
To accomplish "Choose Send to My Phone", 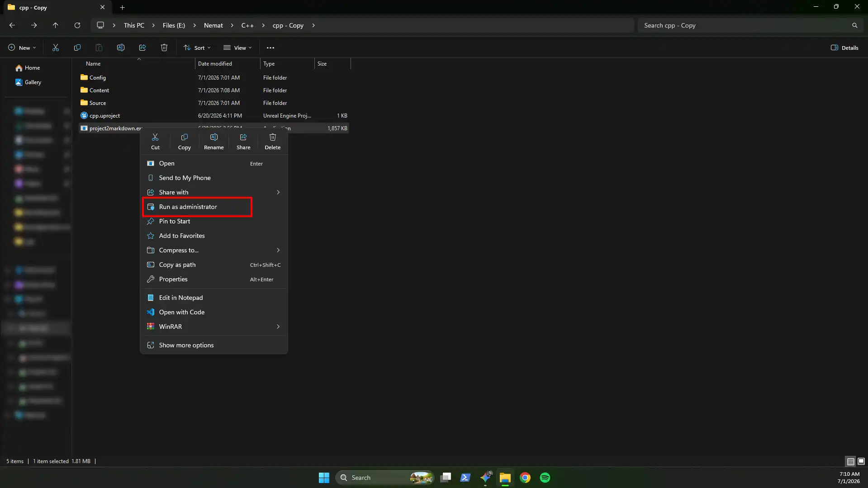I will (214, 178).
